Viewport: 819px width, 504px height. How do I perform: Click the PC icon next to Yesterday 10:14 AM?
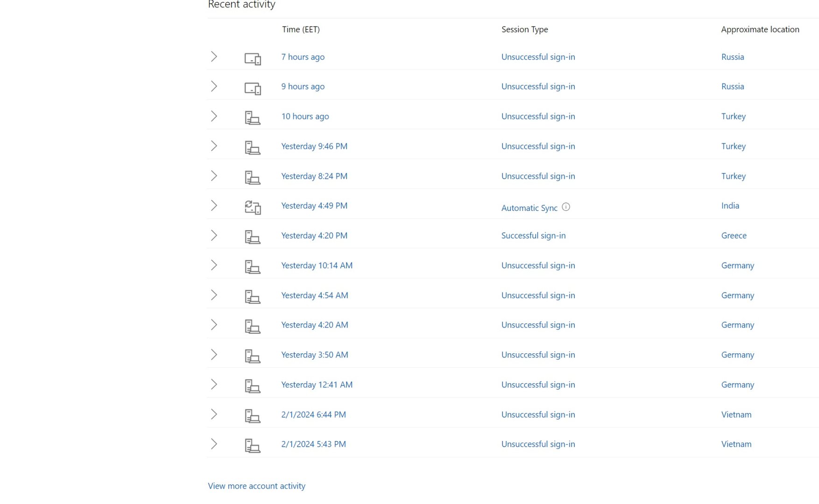coord(253,267)
